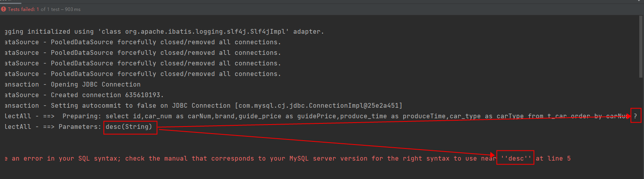This screenshot has width=644, height=179.
Task: Click the red SQL syntax error message
Action: [x=288, y=159]
